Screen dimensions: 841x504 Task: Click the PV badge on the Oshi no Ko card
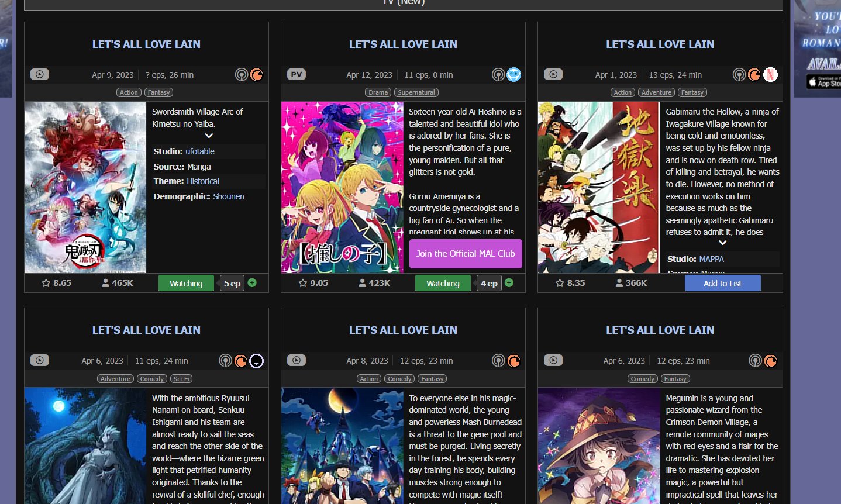click(x=296, y=74)
